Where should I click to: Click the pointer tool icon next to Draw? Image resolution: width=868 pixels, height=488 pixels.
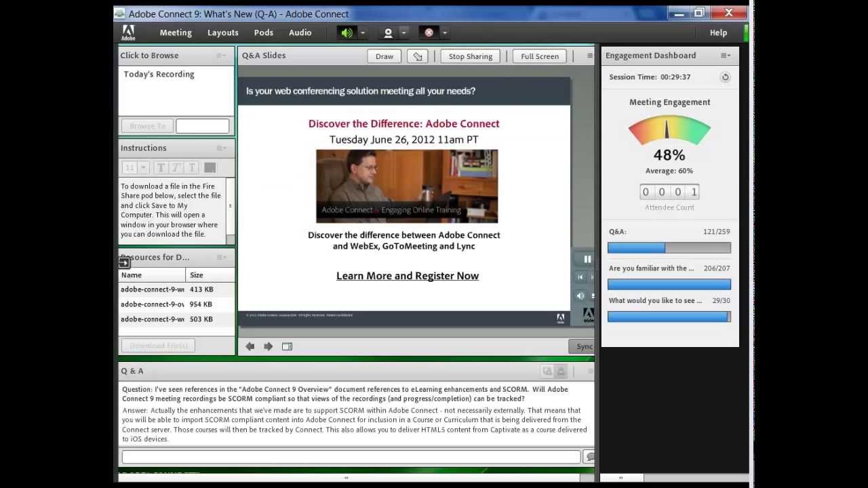418,56
